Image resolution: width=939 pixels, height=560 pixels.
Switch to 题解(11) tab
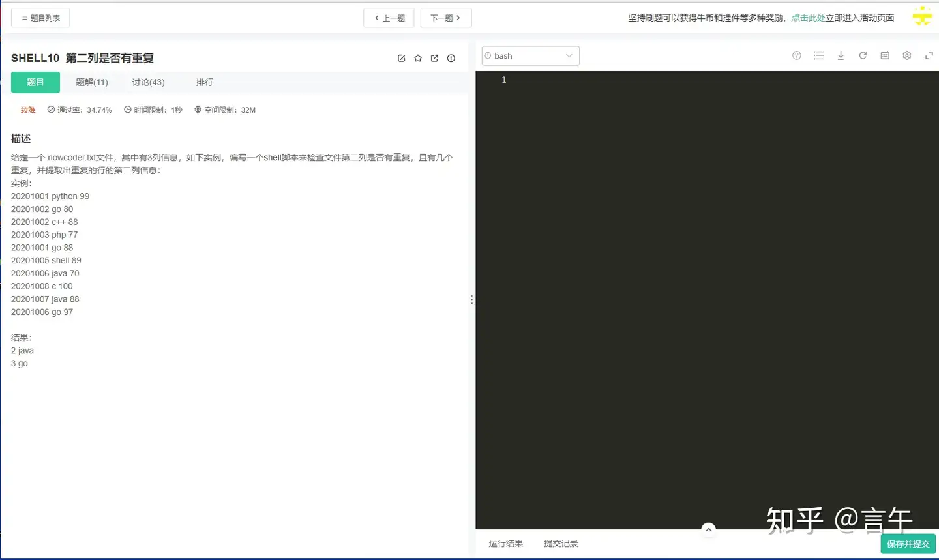point(92,82)
